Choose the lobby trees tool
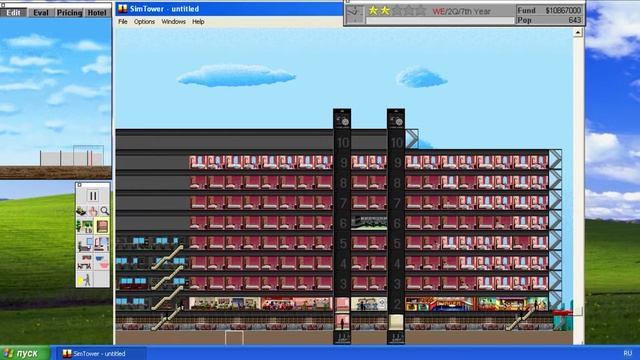640x360 pixels. tap(84, 226)
